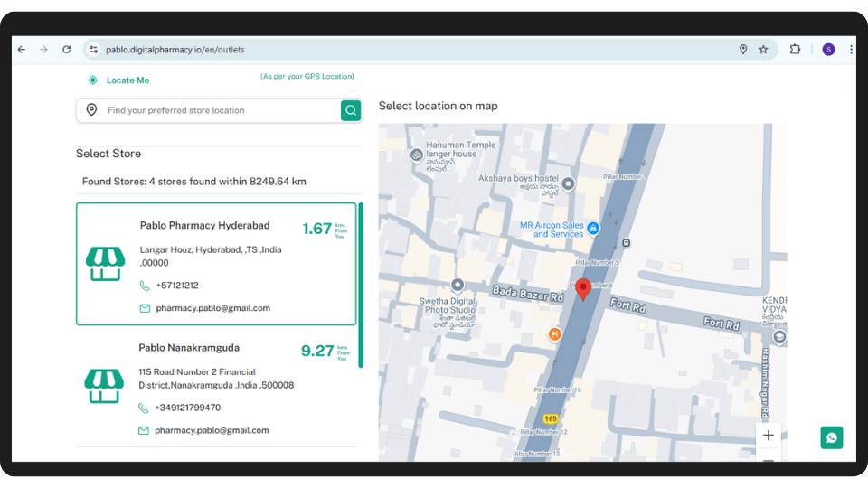Bookmark this page with the star icon

[763, 49]
